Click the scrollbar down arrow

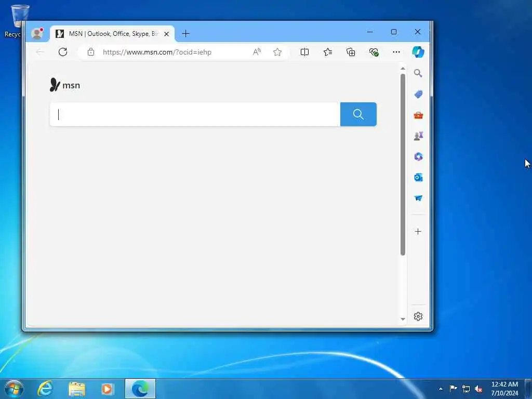(x=403, y=319)
